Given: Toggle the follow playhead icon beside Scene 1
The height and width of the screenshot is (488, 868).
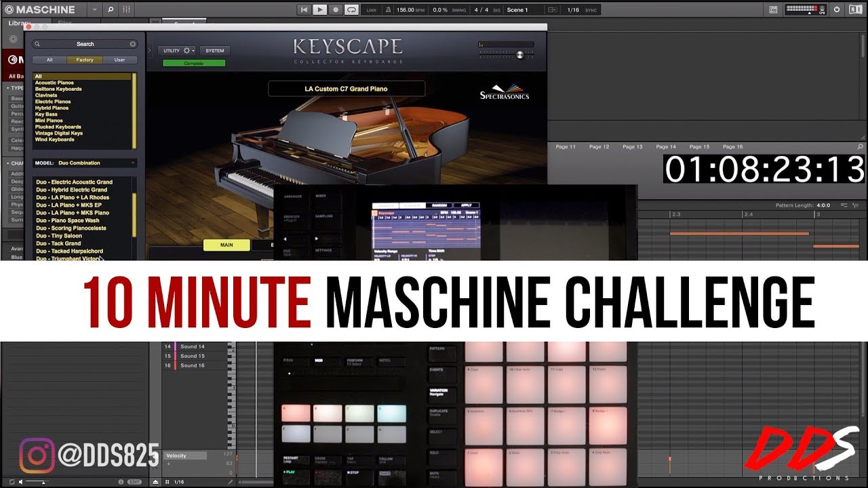Looking at the screenshot, I should 552,10.
